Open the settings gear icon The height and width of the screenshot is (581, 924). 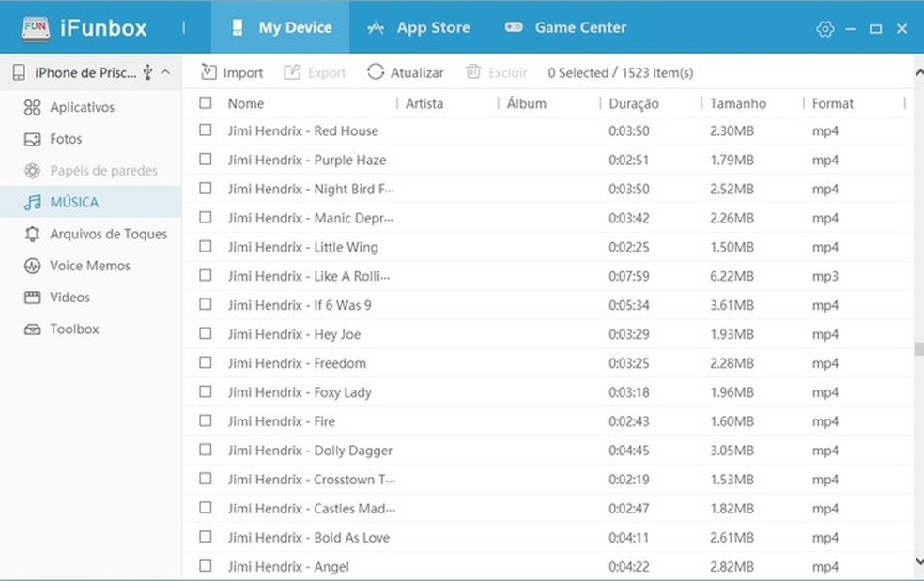click(825, 28)
